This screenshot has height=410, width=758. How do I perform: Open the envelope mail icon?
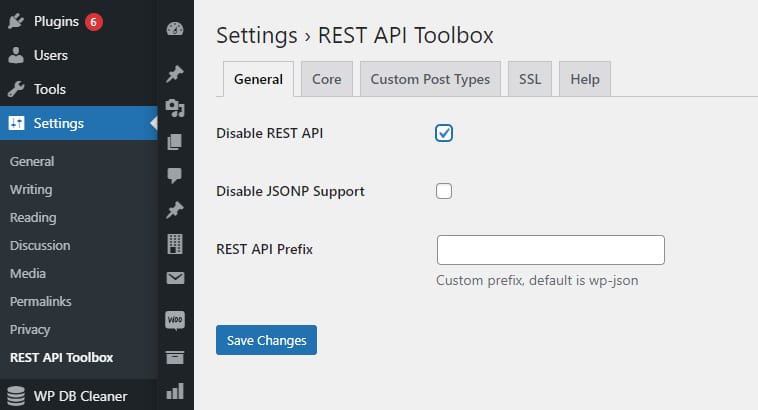[x=175, y=278]
